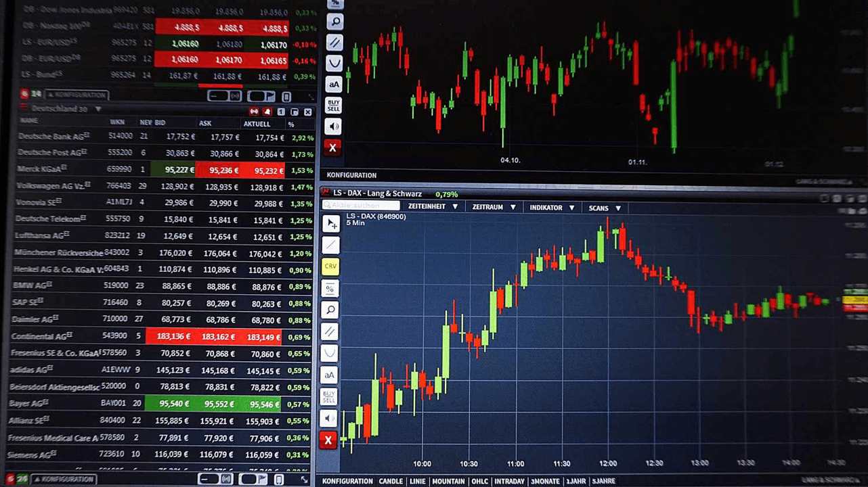This screenshot has height=487, width=868.
Task: Toggle the red live-stream icon of Deutschland 30 list
Action: click(254, 112)
